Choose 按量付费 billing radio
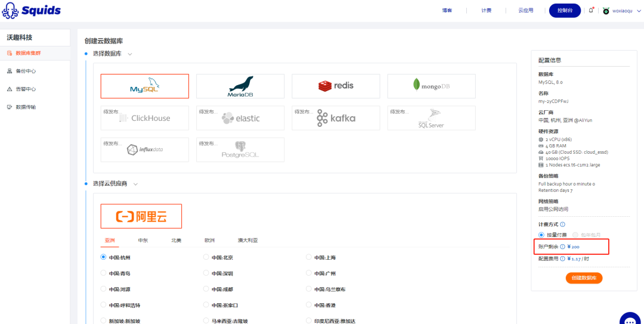Image resolution: width=644 pixels, height=324 pixels. tap(541, 235)
